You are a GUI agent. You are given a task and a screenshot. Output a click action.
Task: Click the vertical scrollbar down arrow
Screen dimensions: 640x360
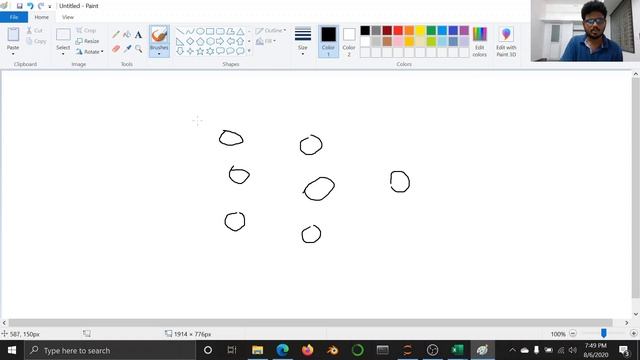click(x=636, y=314)
